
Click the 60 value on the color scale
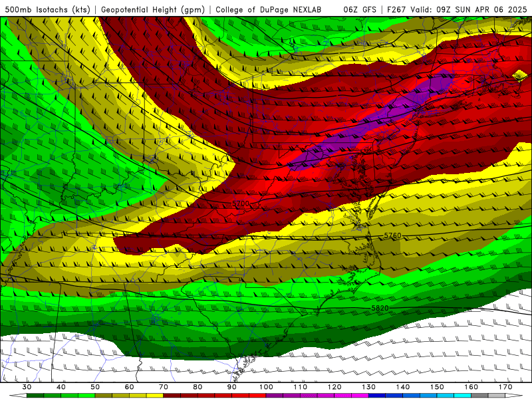(129, 387)
